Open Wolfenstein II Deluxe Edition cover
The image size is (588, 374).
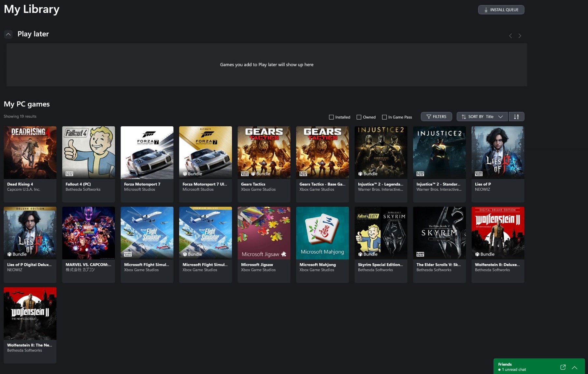[x=498, y=233]
